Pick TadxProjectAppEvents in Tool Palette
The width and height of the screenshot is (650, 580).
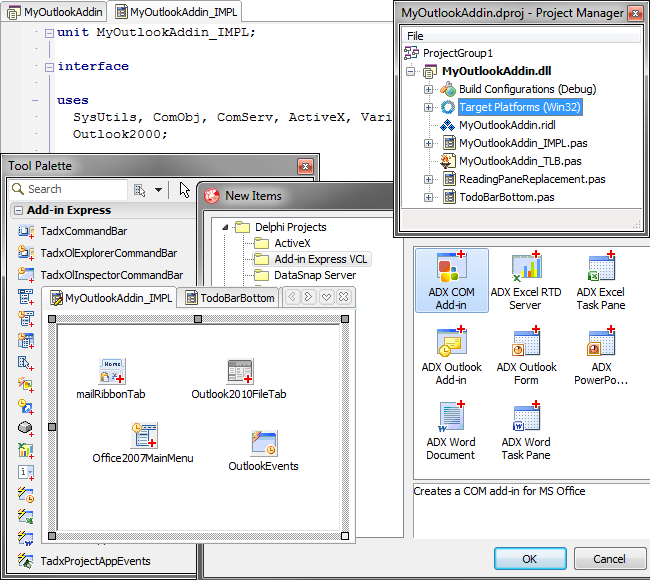click(x=84, y=561)
